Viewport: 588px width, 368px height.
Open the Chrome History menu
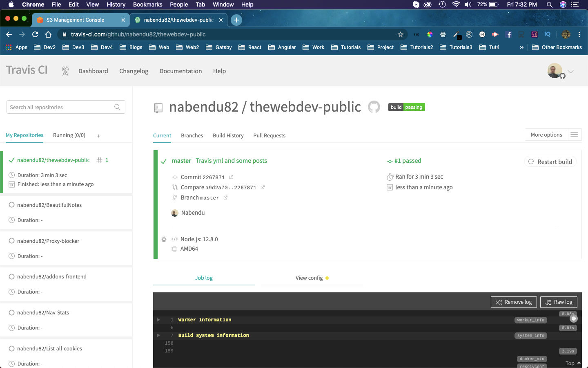116,4
